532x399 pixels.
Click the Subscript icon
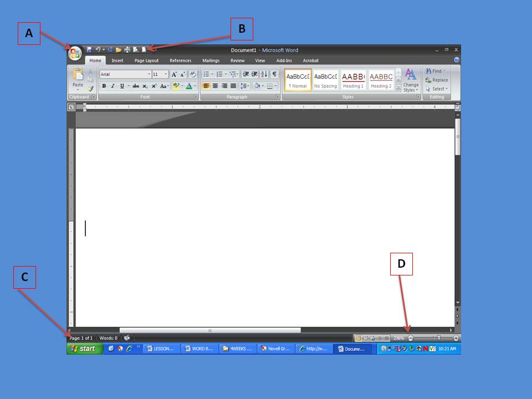click(x=145, y=86)
